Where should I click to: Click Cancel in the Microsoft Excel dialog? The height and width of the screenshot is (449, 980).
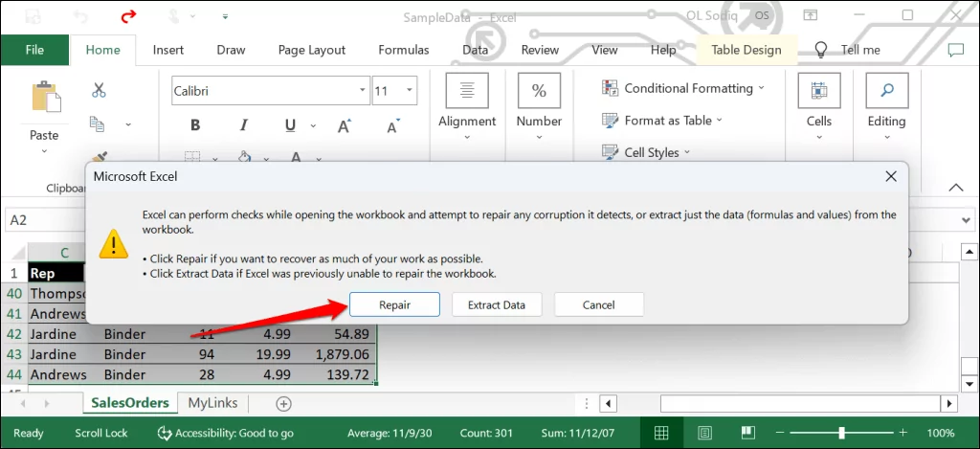click(x=599, y=304)
